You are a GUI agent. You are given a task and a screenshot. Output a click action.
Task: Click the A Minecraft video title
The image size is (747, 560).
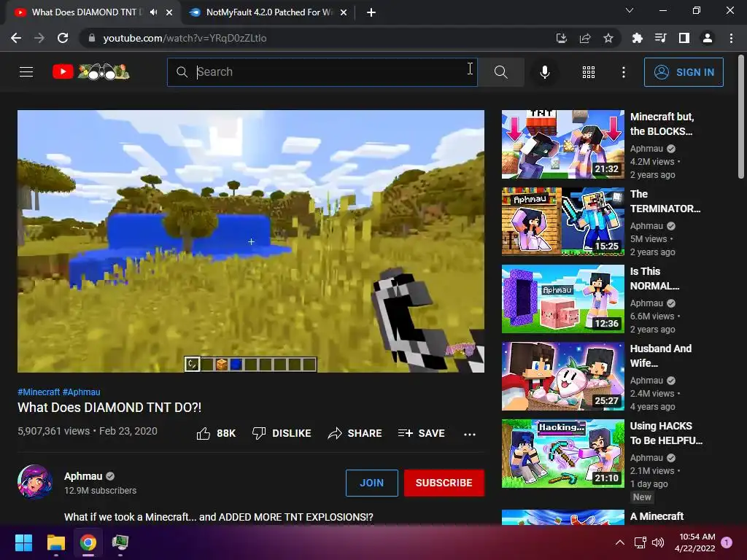657,517
